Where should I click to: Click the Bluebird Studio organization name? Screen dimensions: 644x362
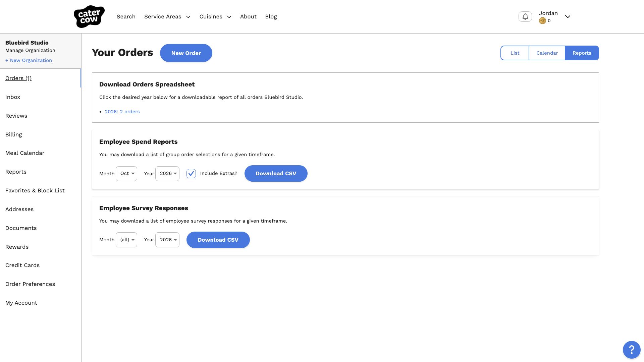pyautogui.click(x=27, y=43)
